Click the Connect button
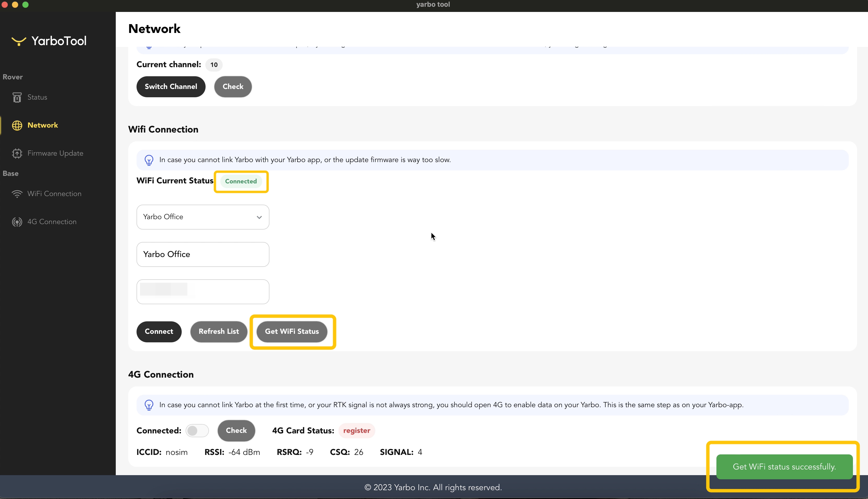This screenshot has width=868, height=499. tap(159, 331)
